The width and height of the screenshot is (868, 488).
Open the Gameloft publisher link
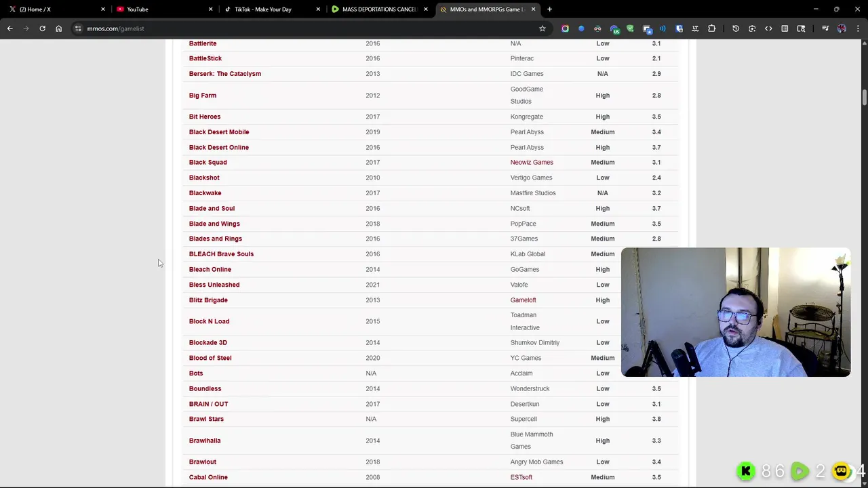coord(523,300)
